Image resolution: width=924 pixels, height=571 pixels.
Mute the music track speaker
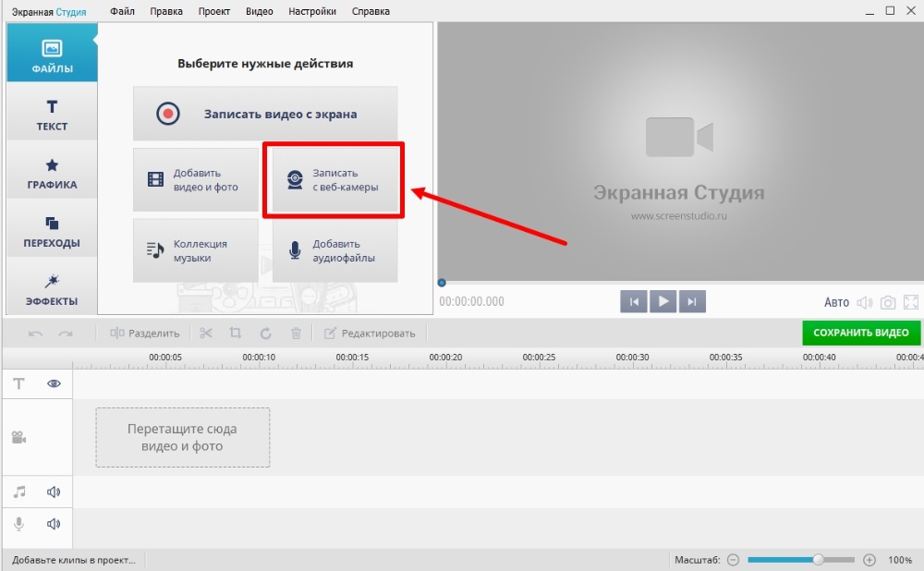tap(54, 492)
